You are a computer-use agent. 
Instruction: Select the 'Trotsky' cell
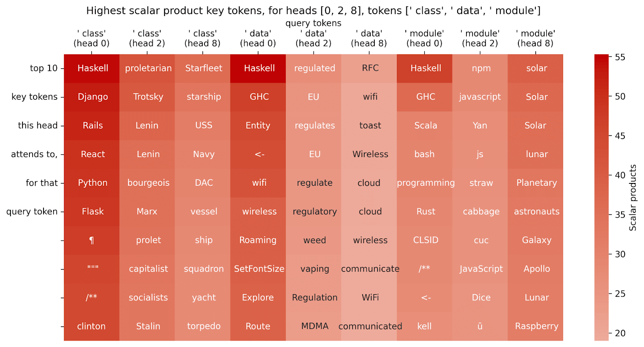(148, 97)
